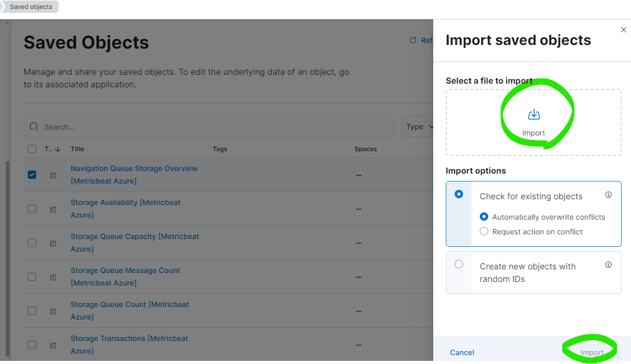The image size is (631, 364).
Task: Click the Saved objects breadcrumb
Action: click(30, 7)
